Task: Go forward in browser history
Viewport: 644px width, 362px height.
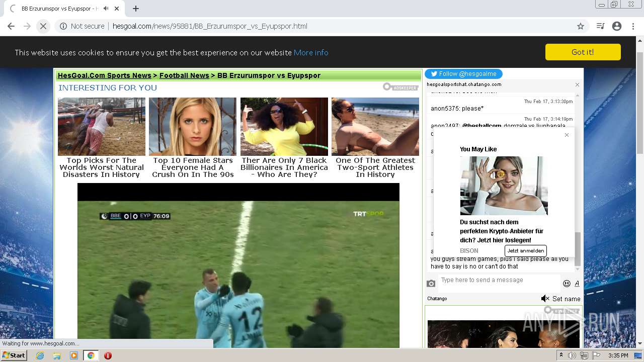Action: 27,26
